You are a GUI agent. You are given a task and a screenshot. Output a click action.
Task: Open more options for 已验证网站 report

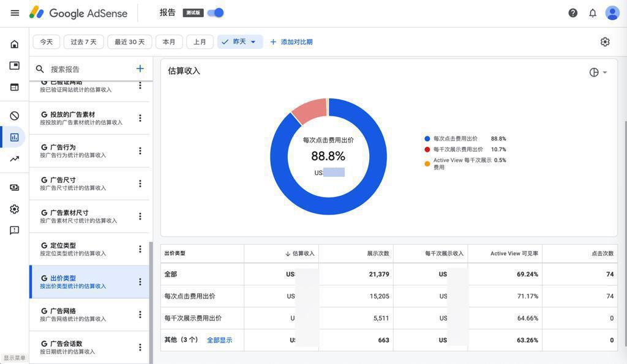pyautogui.click(x=140, y=85)
